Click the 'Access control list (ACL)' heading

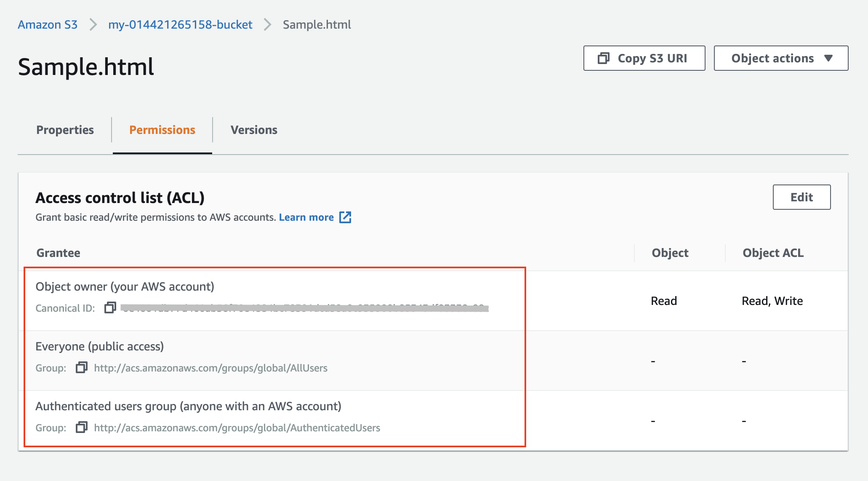coord(120,198)
